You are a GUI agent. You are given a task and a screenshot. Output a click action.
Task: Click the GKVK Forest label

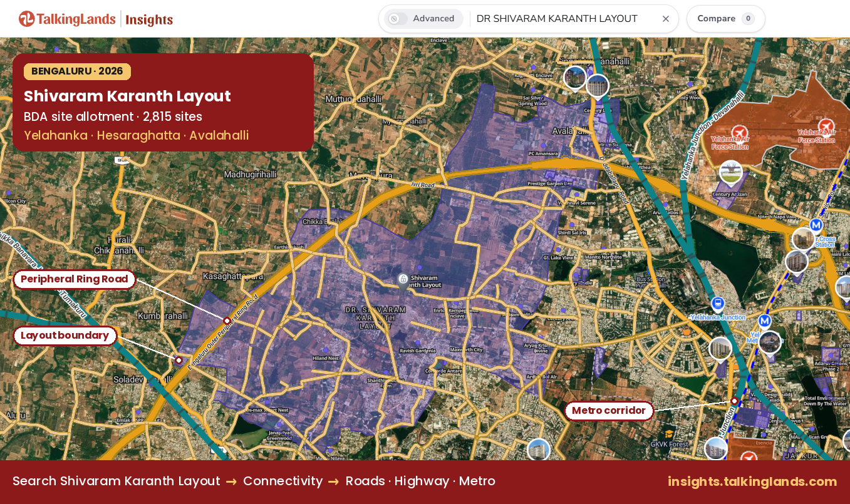pos(669,444)
